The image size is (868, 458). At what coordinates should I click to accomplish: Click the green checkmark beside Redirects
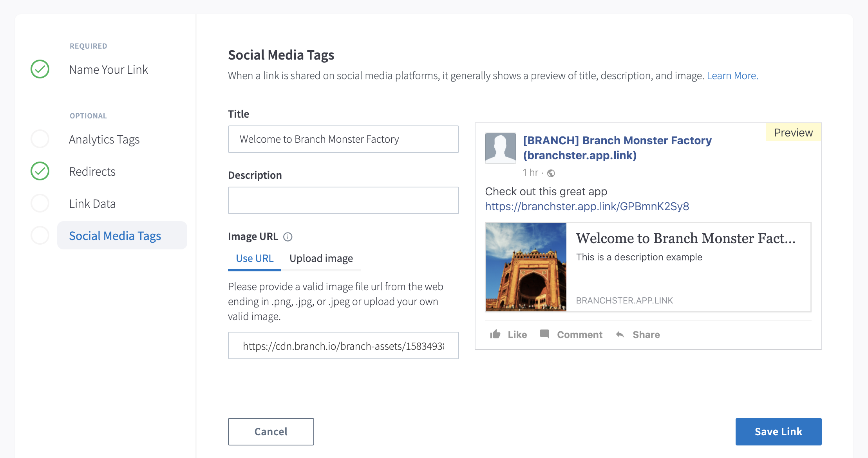tap(40, 171)
